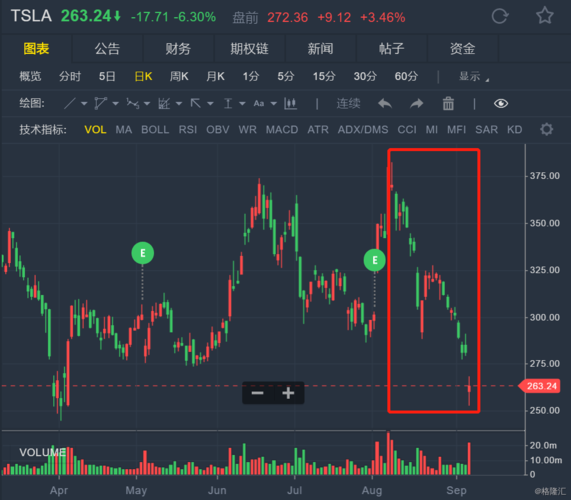
Task: Select the 日K daily candlestick view
Action: click(143, 76)
